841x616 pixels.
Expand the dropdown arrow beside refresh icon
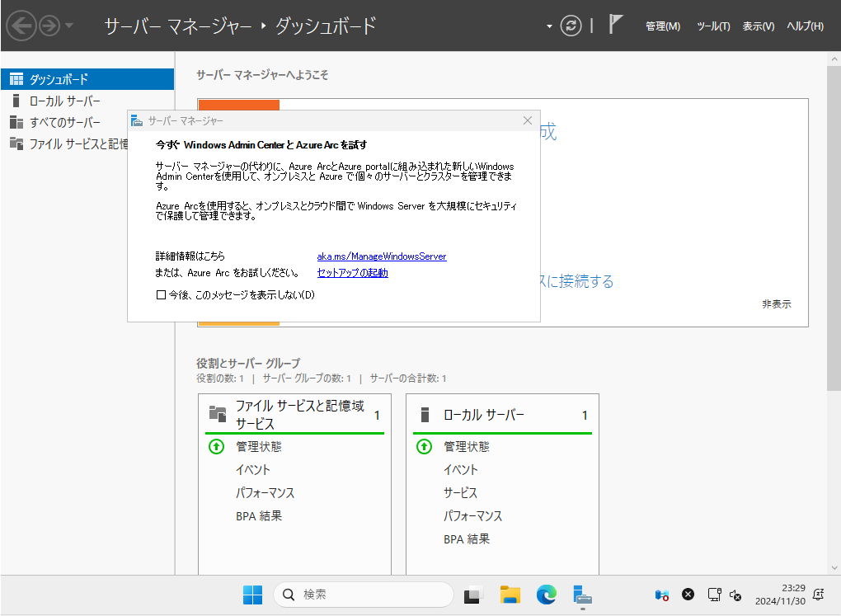[549, 26]
